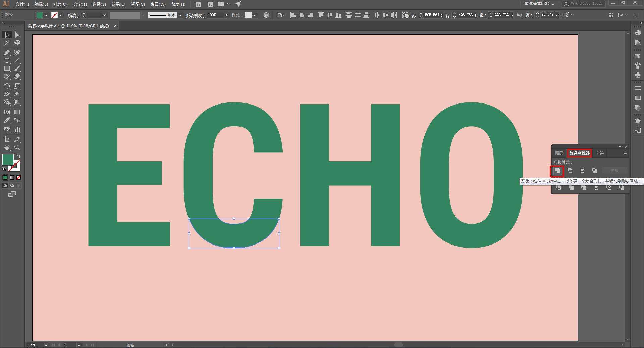
Task: Swap fill and stroke colors
Action: coord(19,156)
